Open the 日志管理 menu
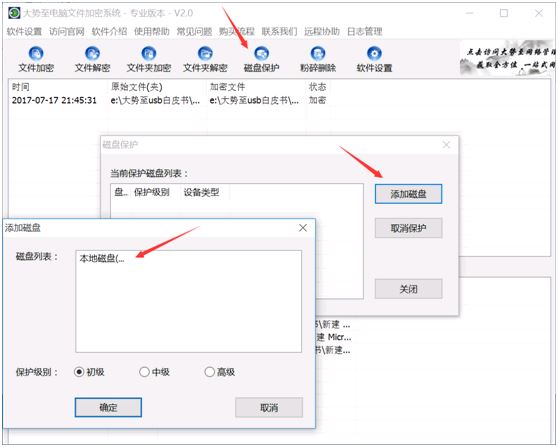This screenshot has height=447, width=558. (x=364, y=32)
